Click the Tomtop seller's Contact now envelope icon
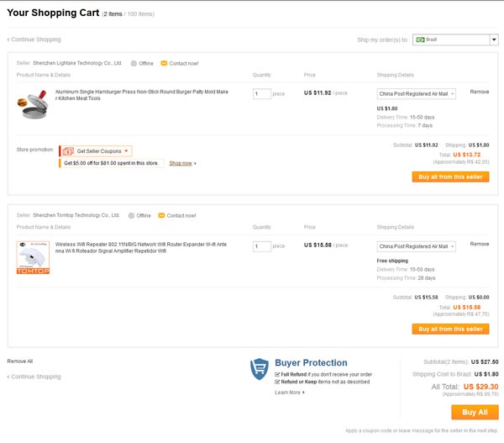This screenshot has height=443, width=504. click(x=161, y=215)
